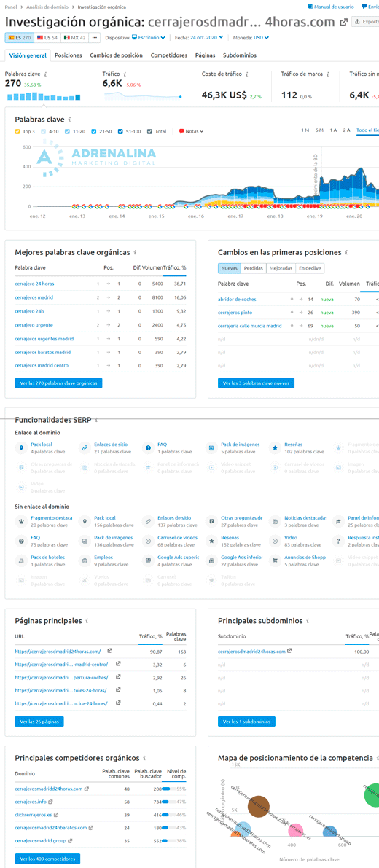The image size is (379, 868).
Task: Click Ver los 409 competidores button
Action: [47, 859]
